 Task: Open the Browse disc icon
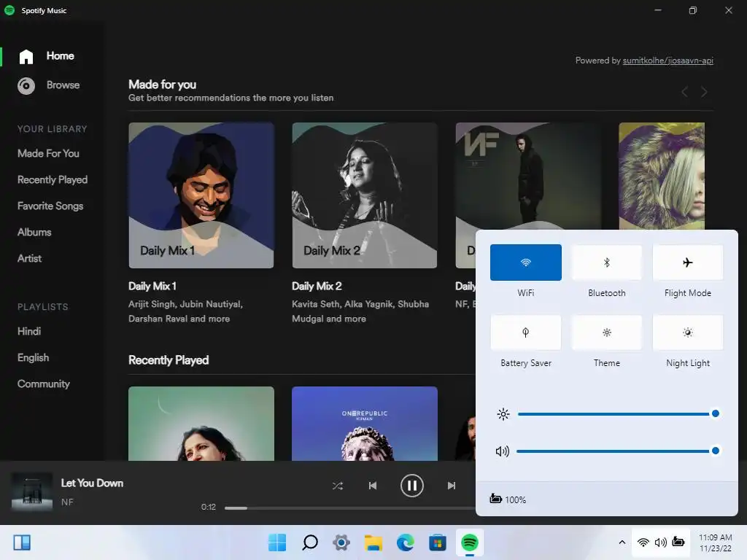pyautogui.click(x=26, y=86)
